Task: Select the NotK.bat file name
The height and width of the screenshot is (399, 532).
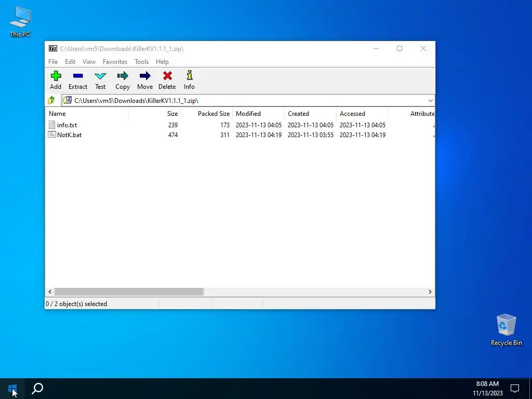Action: coord(69,135)
